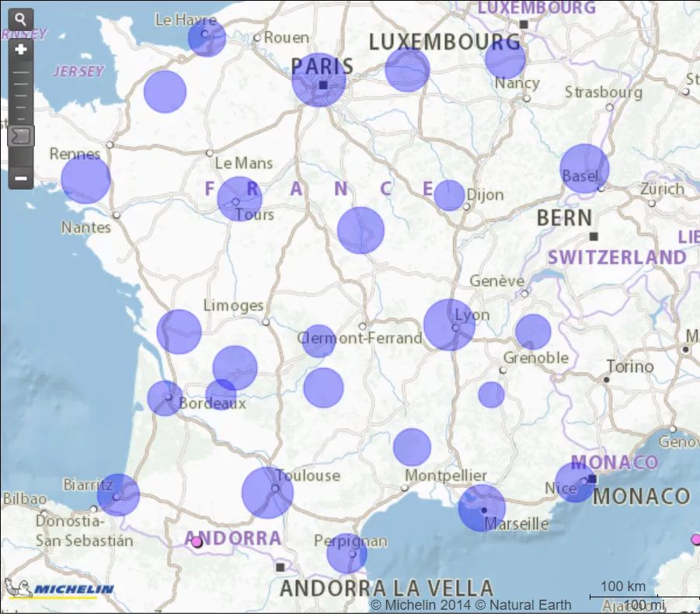Click the Bilbao city label
This screenshot has height=616, width=700.
click(x=25, y=499)
